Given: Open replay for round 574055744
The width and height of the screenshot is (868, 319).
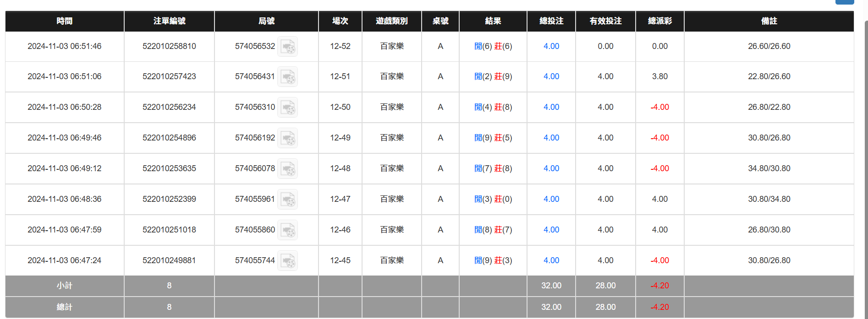Looking at the screenshot, I should coord(288,260).
